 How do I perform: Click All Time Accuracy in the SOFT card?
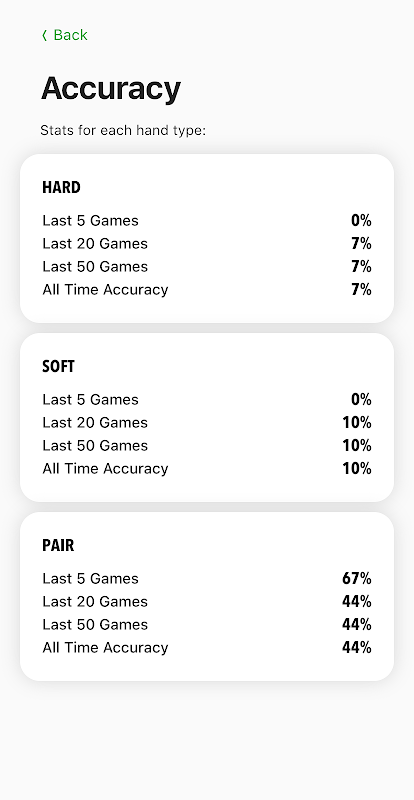pyautogui.click(x=105, y=468)
